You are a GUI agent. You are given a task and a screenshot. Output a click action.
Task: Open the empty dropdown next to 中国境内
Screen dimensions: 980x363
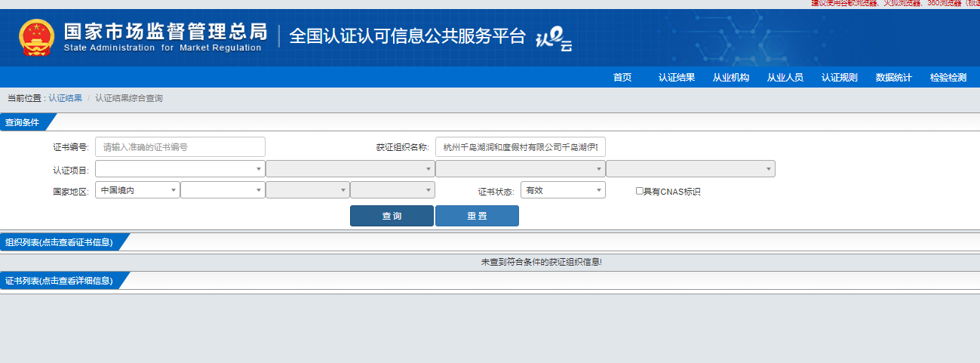[223, 190]
